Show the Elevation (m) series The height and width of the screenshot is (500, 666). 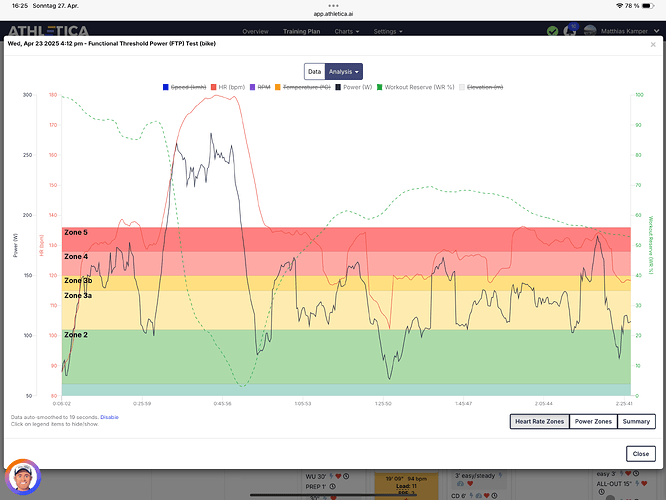483,88
